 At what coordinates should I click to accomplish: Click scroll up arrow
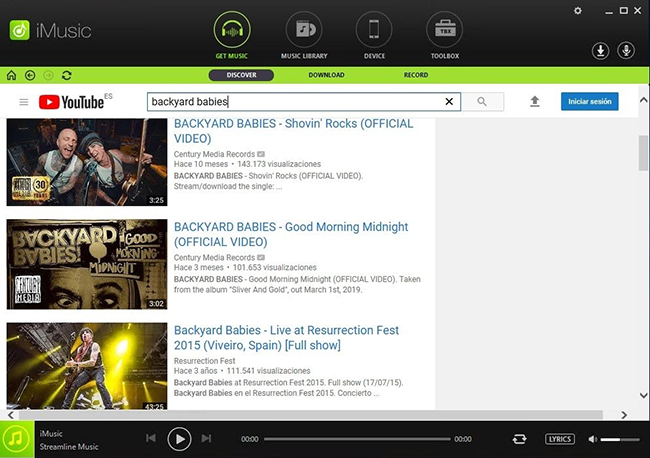pos(643,100)
